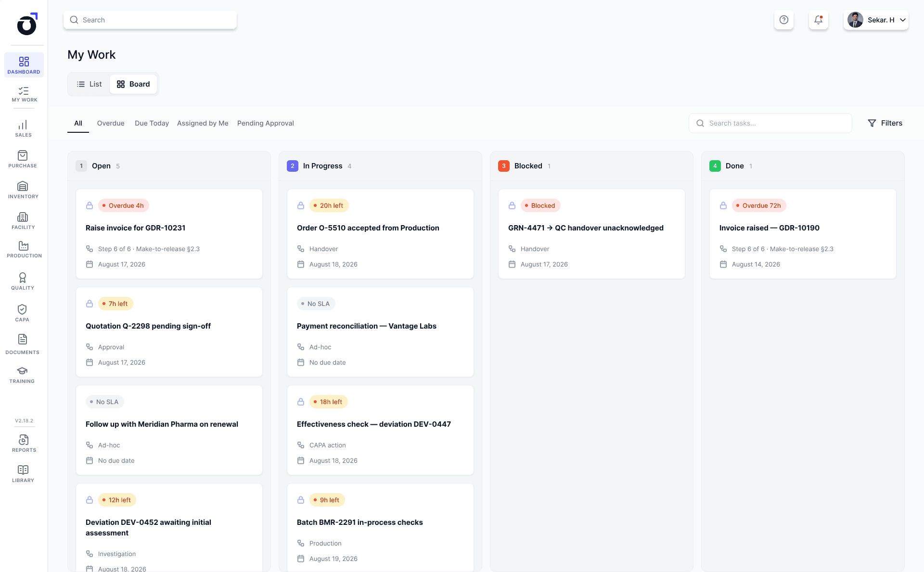Select the Pending Approval tab
Screen dimensions: 924x572
coord(266,123)
